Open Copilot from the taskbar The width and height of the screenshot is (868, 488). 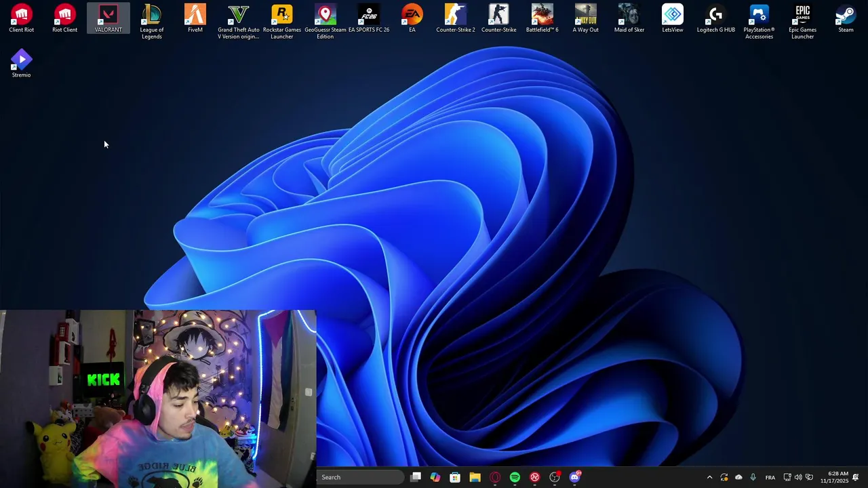point(435,477)
